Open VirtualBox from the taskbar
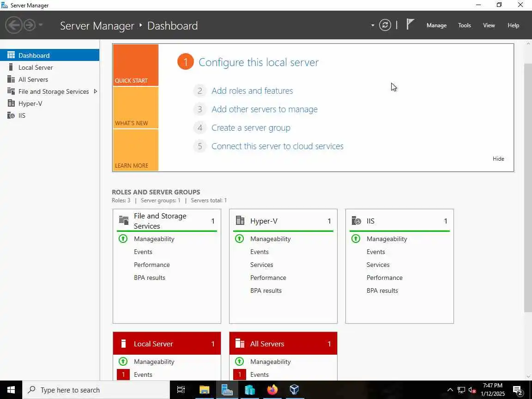532x399 pixels. (x=295, y=390)
